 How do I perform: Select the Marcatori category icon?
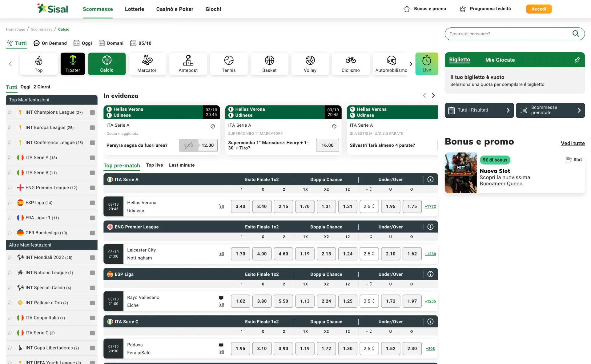(147, 64)
